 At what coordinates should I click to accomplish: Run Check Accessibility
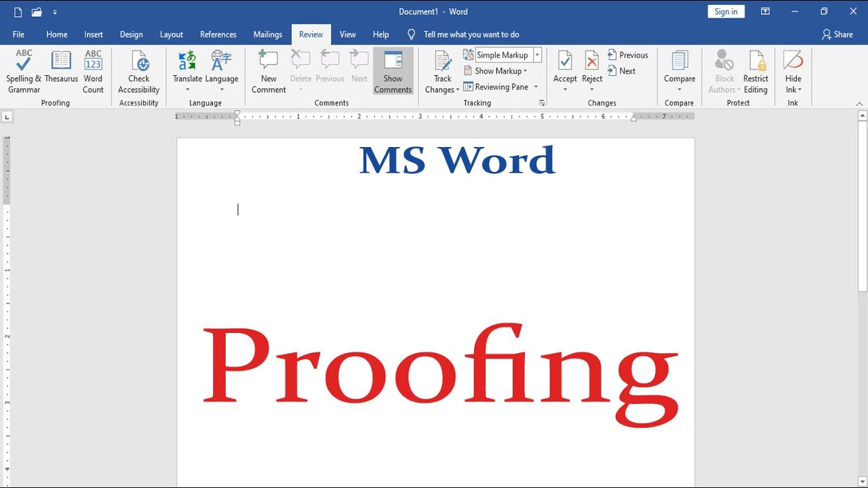pos(138,71)
